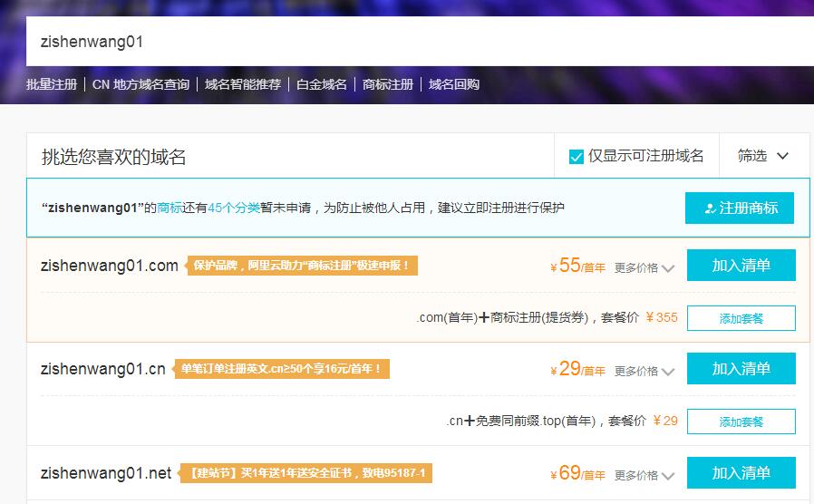
Task: Click the ¥355 bundle price
Action: click(662, 317)
